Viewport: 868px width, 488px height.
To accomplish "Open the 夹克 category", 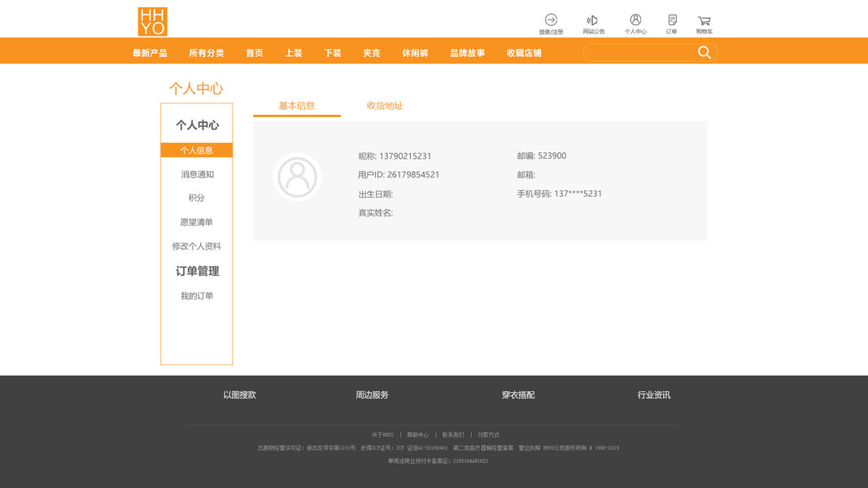I will pos(372,53).
